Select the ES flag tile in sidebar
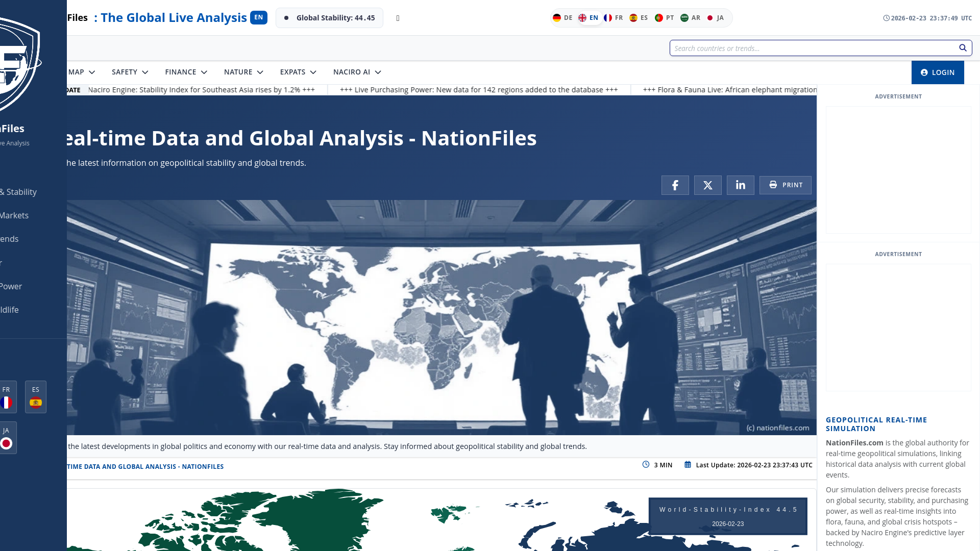Viewport: 980px width, 551px height. [36, 397]
